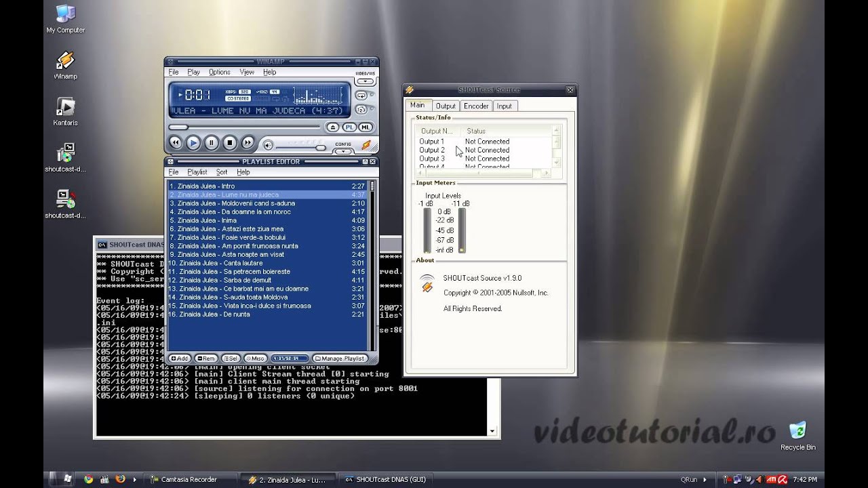This screenshot has width=868, height=488.
Task: Open Winamp View menu
Action: point(247,72)
